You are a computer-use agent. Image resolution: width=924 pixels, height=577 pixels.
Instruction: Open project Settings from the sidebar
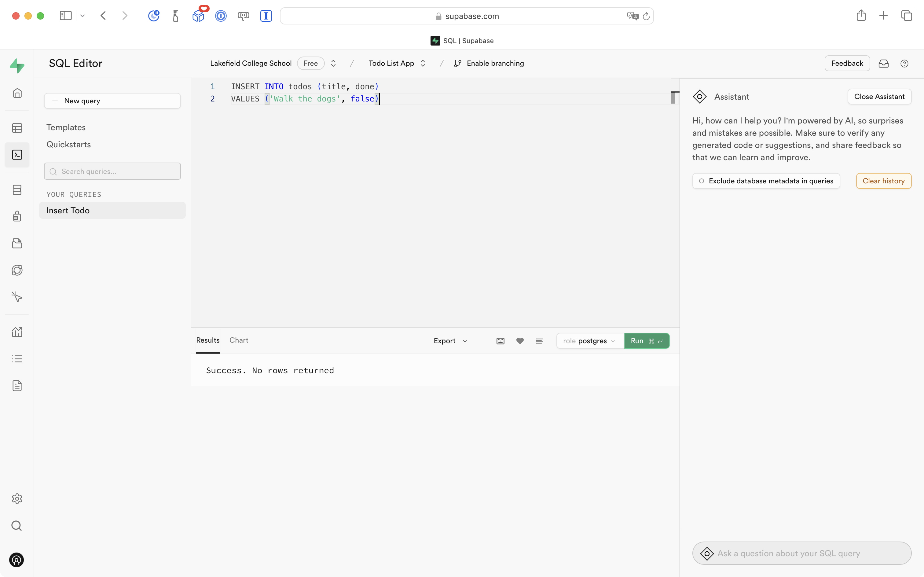17,499
